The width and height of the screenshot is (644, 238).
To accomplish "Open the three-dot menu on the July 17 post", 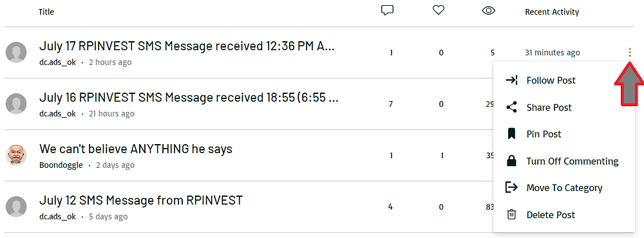I will click(630, 52).
